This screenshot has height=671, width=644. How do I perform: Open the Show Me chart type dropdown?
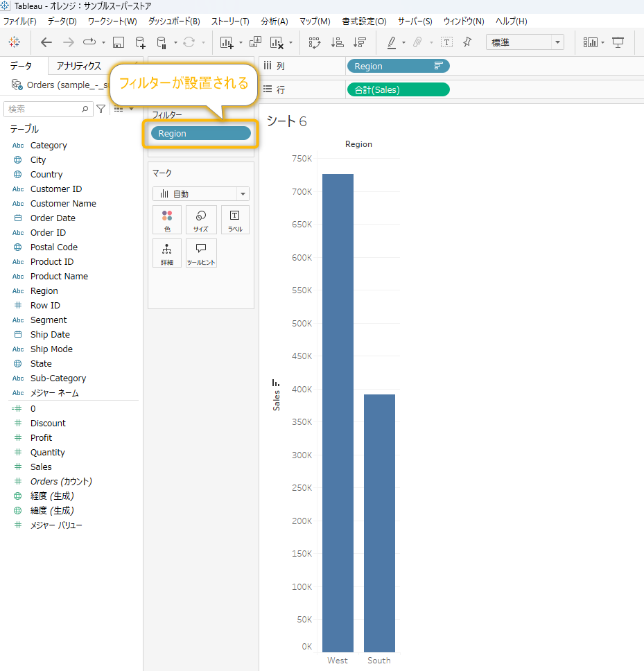[x=593, y=42]
